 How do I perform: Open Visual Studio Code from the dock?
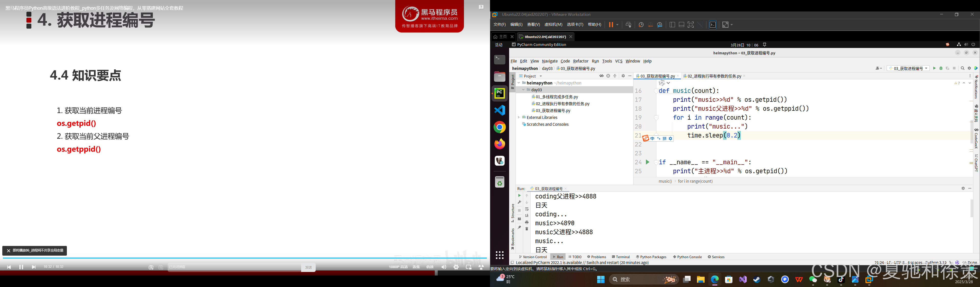coord(499,110)
